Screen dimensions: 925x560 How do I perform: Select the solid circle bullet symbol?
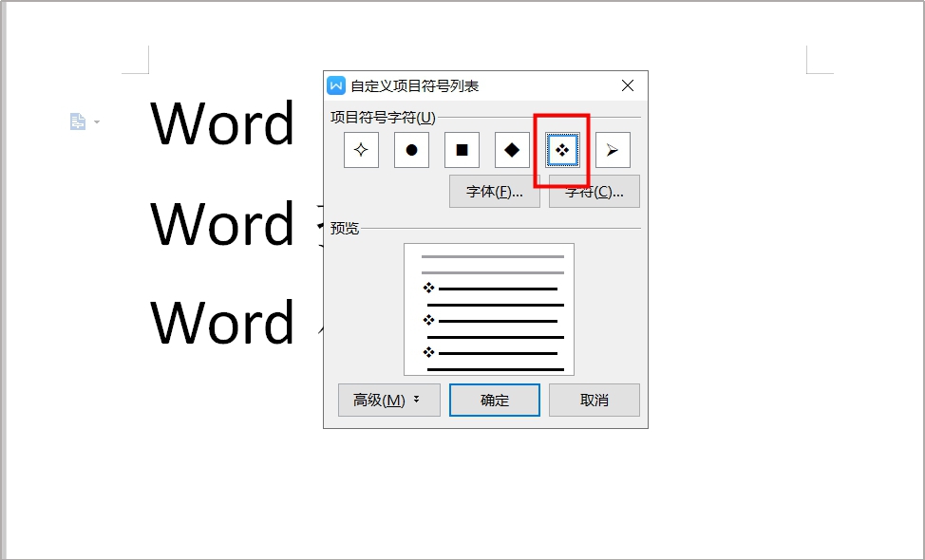pyautogui.click(x=411, y=150)
